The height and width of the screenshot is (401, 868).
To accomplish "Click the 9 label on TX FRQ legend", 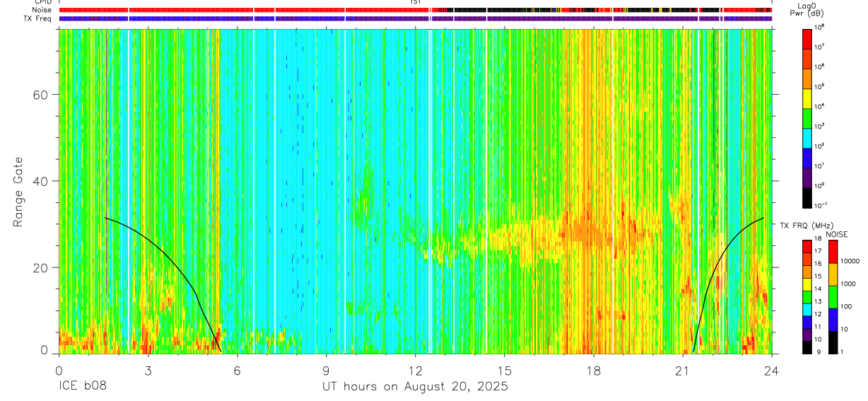I will tap(817, 352).
